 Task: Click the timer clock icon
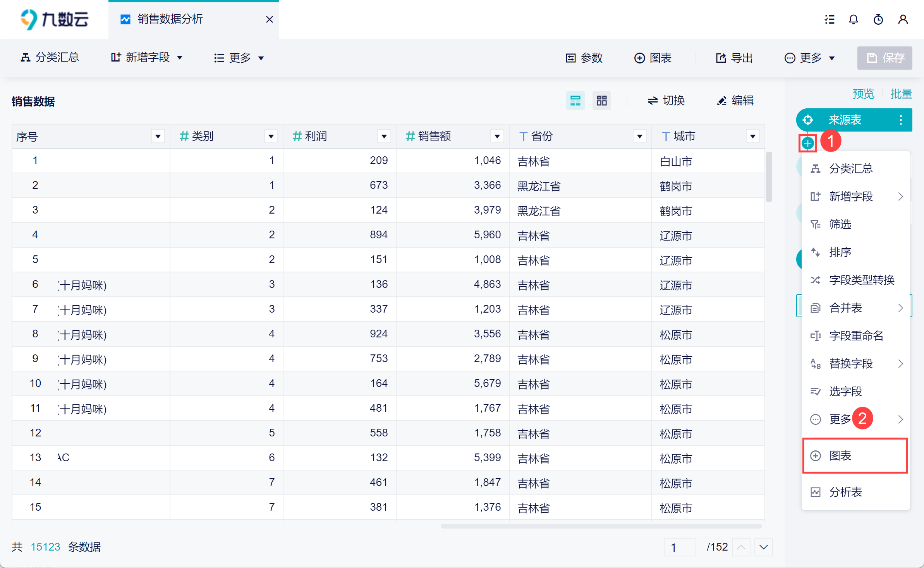[x=878, y=19]
